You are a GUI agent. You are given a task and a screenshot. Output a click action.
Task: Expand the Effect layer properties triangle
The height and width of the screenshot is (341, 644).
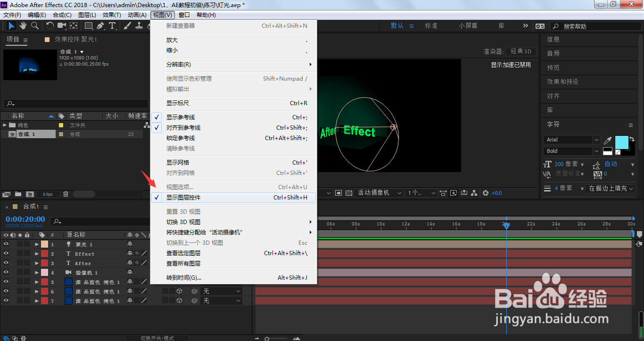pyautogui.click(x=36, y=254)
